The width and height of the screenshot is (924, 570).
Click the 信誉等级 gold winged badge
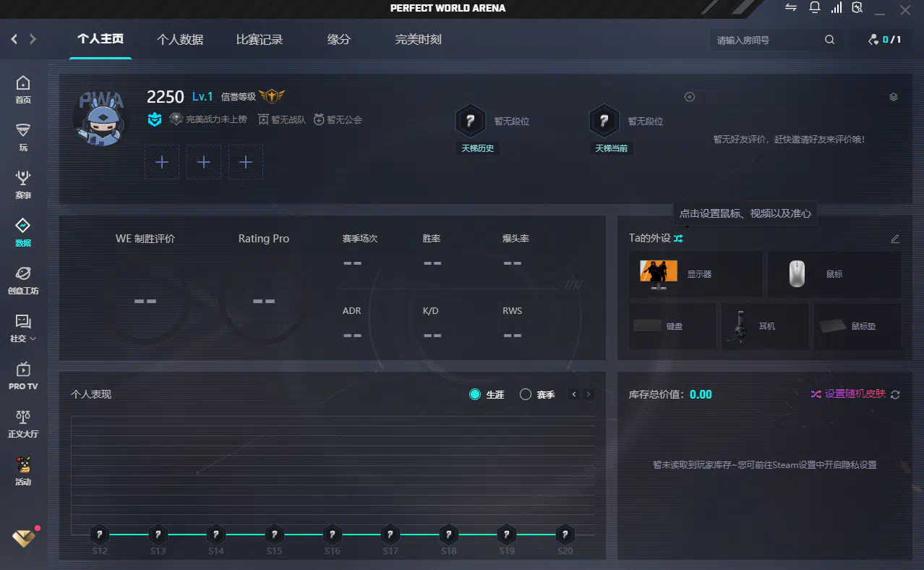(x=272, y=96)
